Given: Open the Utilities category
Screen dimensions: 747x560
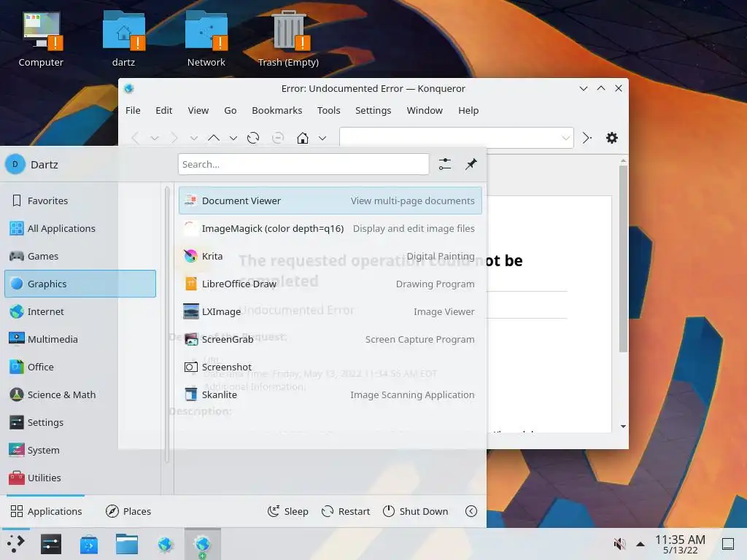Looking at the screenshot, I should pyautogui.click(x=80, y=478).
